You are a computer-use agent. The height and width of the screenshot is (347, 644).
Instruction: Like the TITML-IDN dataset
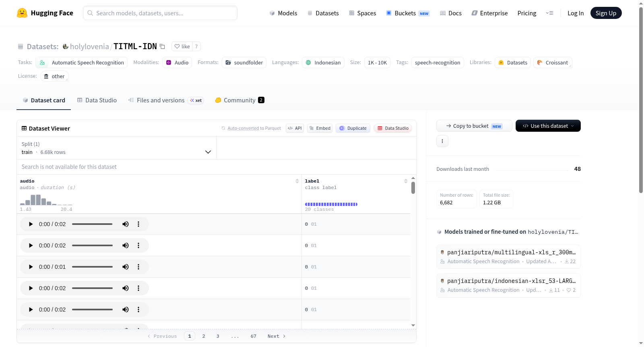[x=182, y=46]
